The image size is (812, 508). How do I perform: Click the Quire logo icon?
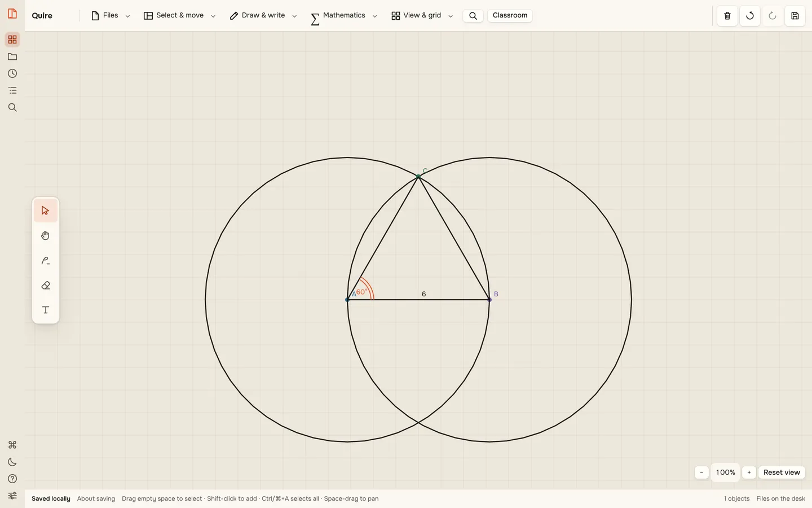click(12, 14)
